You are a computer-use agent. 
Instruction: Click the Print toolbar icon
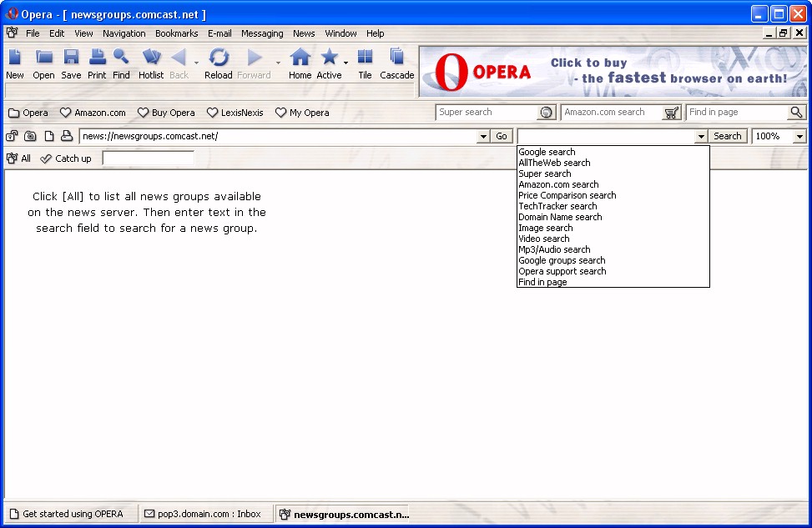[97, 63]
